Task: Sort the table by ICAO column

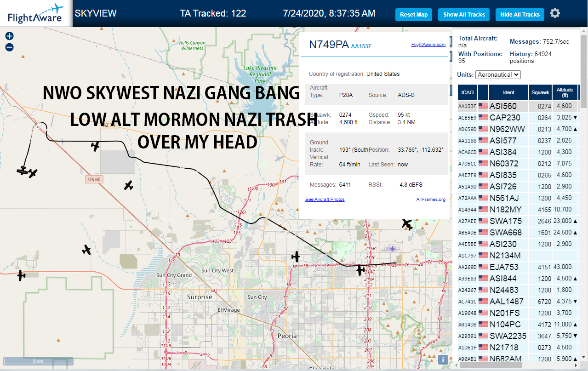Action: pos(468,92)
